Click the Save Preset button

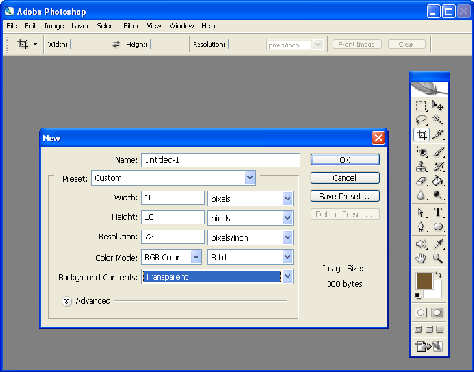click(345, 196)
